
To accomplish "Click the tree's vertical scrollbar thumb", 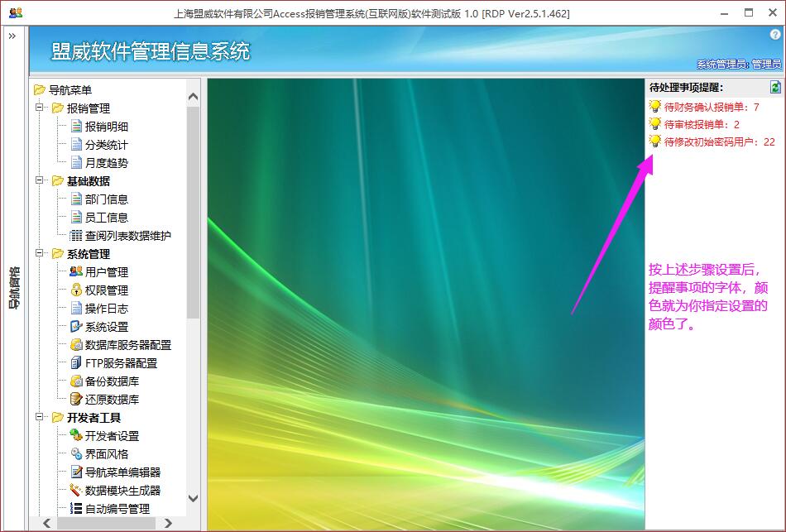I will pos(193,212).
